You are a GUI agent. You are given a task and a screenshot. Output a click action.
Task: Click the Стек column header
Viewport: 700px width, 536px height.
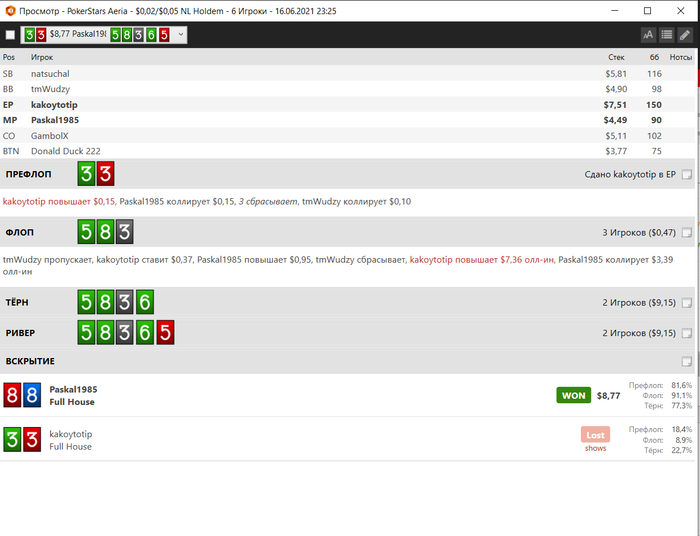click(x=616, y=57)
